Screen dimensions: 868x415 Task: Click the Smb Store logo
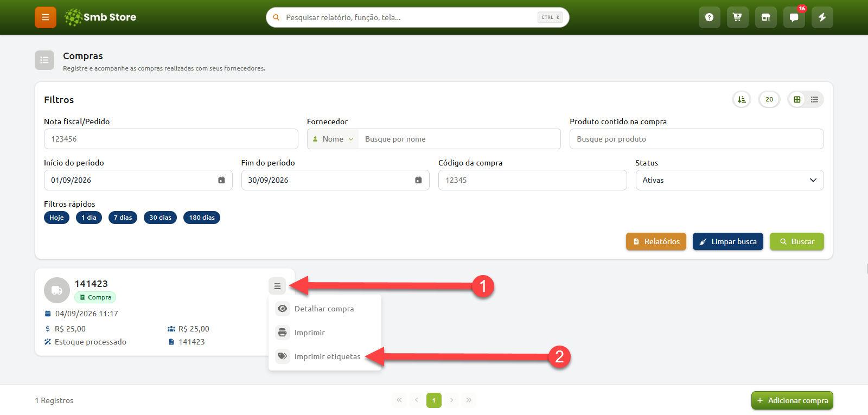coord(100,17)
